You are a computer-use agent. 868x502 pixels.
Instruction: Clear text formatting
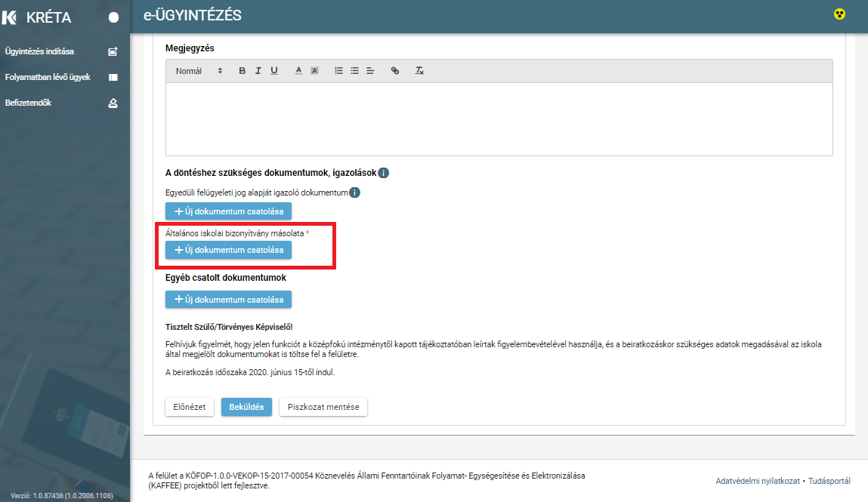(x=419, y=71)
